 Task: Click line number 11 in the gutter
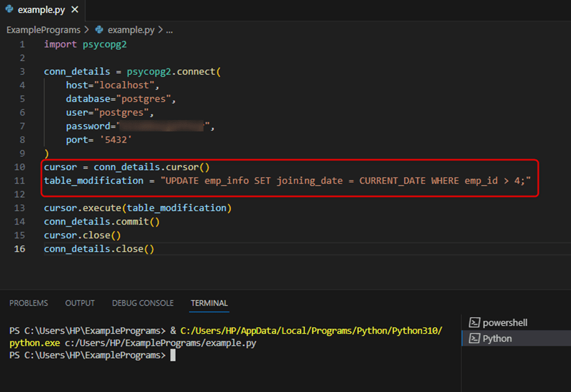click(19, 180)
